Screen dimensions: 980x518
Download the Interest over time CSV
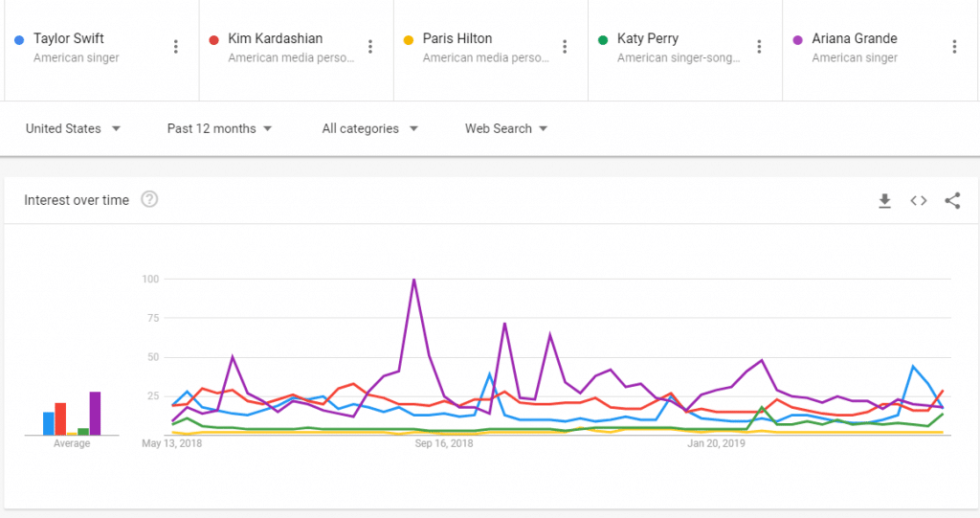pyautogui.click(x=884, y=200)
